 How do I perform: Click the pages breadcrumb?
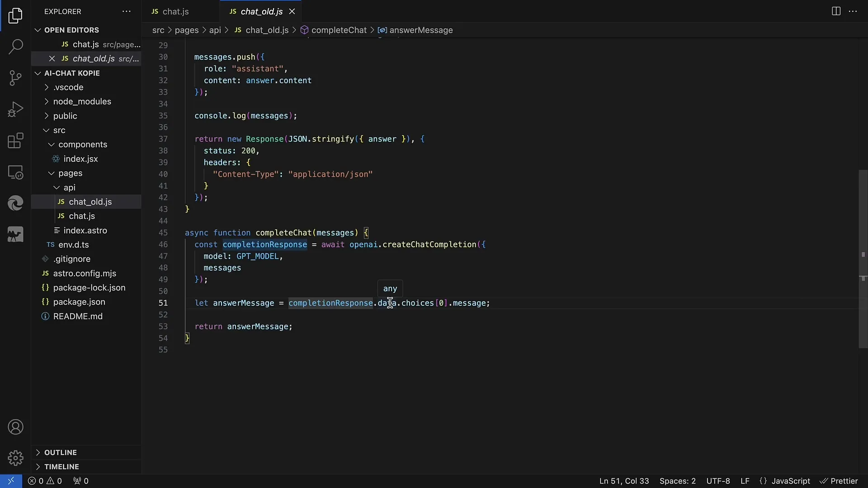(187, 30)
